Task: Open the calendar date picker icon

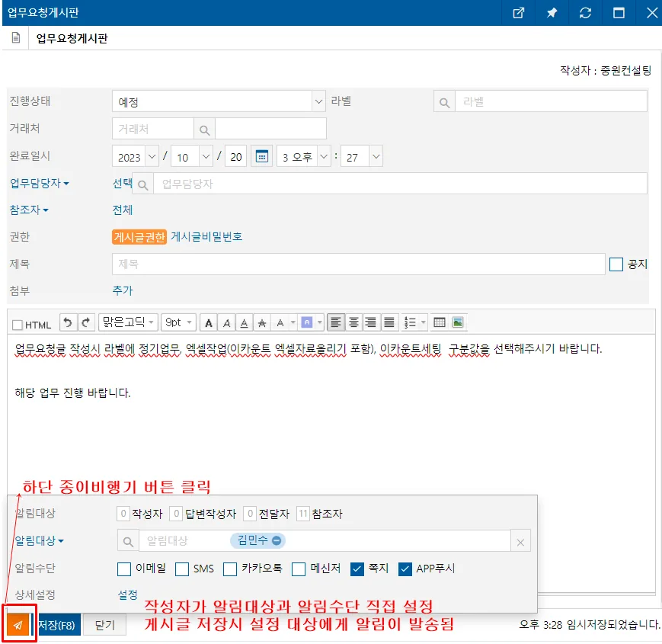Action: (x=262, y=157)
